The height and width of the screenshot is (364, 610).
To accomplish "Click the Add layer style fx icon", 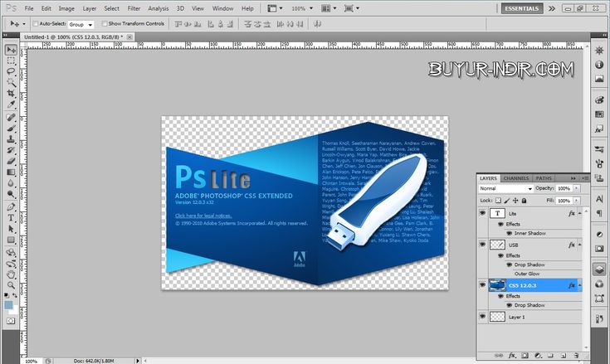I will coord(512,355).
